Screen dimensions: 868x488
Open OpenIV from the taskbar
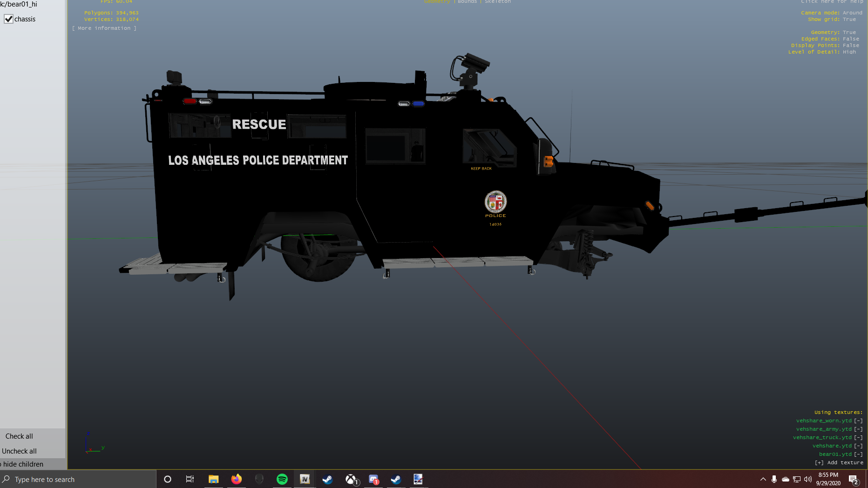click(305, 479)
